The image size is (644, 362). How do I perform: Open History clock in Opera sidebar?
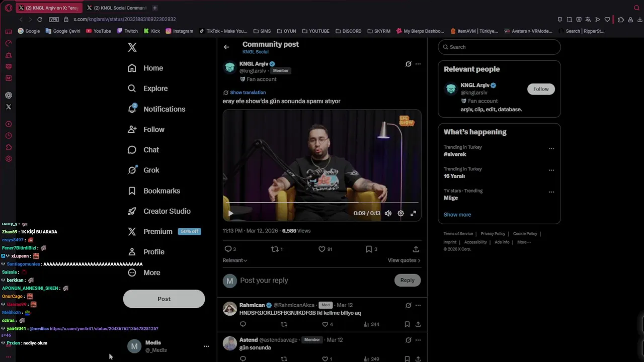(x=9, y=136)
